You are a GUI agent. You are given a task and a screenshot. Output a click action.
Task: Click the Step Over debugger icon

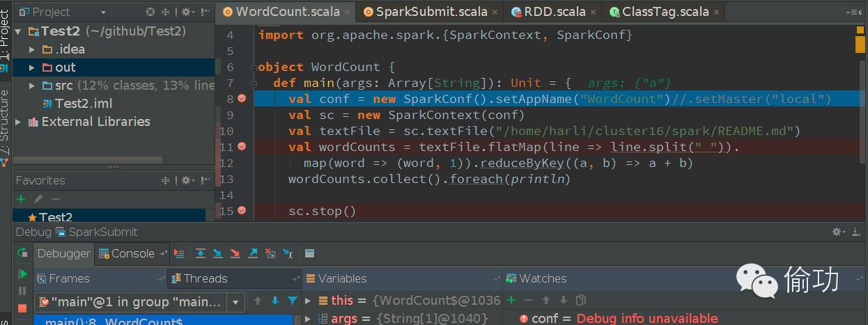(x=201, y=253)
